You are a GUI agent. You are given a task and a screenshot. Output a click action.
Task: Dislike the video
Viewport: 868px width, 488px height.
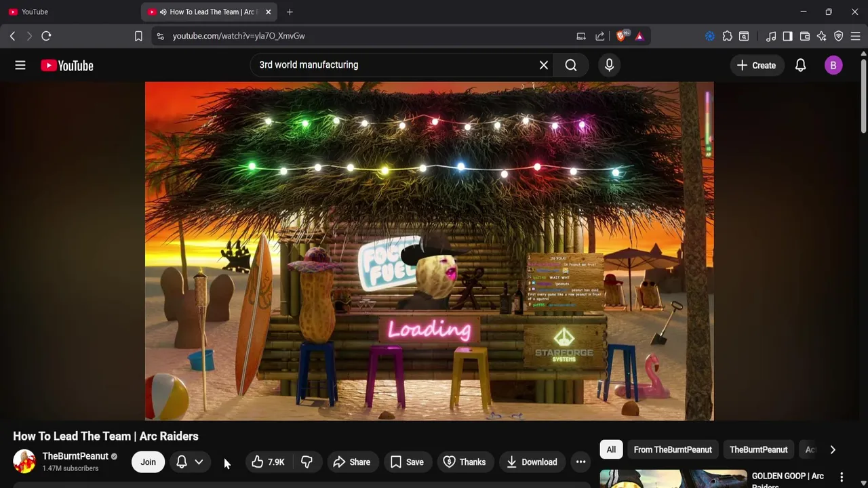[307, 462]
